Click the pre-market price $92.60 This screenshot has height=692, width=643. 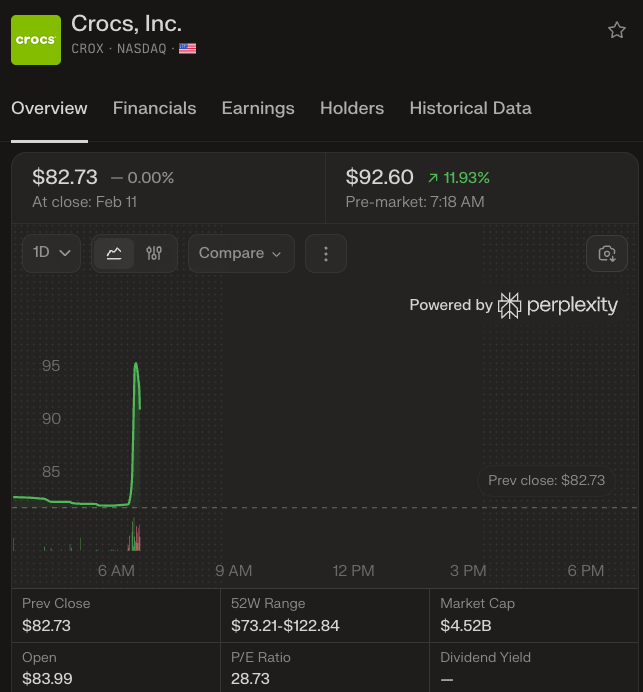click(x=379, y=177)
